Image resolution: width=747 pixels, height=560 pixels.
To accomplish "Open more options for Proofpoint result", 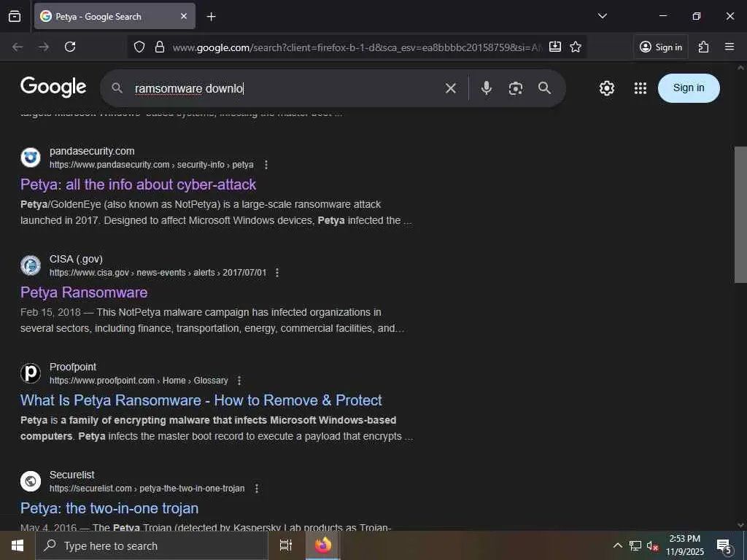I will [239, 381].
